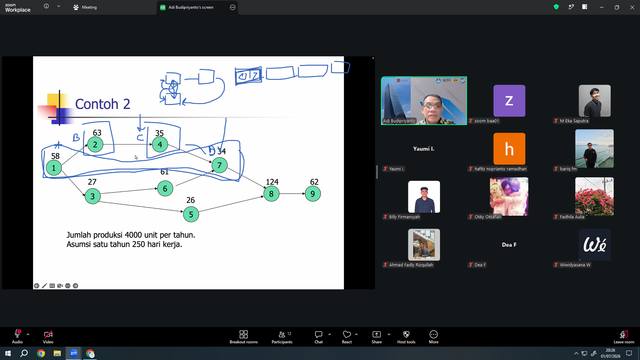
Task: Expand the Chat options arrow
Action: click(x=329, y=334)
